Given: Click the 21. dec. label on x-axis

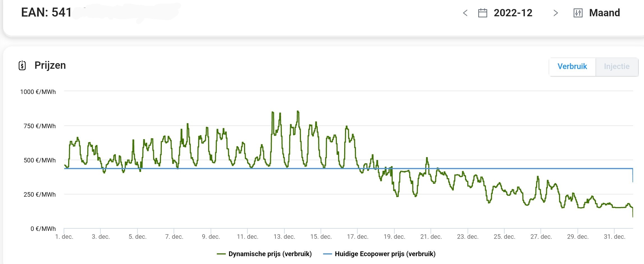Looking at the screenshot, I should (x=431, y=237).
